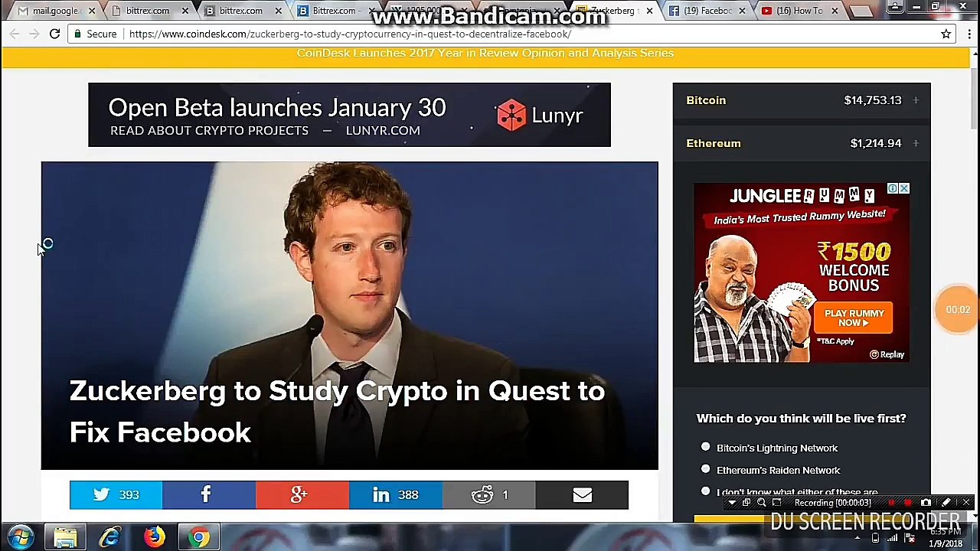The width and height of the screenshot is (980, 551).
Task: Click the orange 00:02 timer bubble
Action: click(957, 309)
